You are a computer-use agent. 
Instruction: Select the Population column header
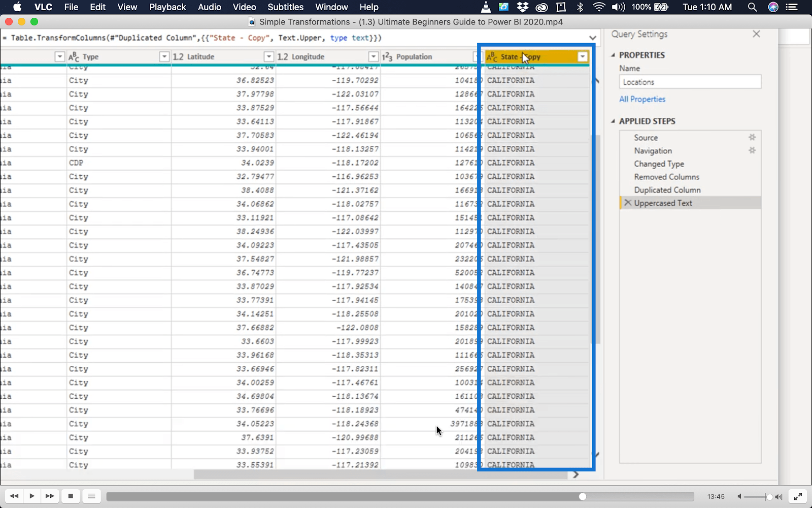414,57
